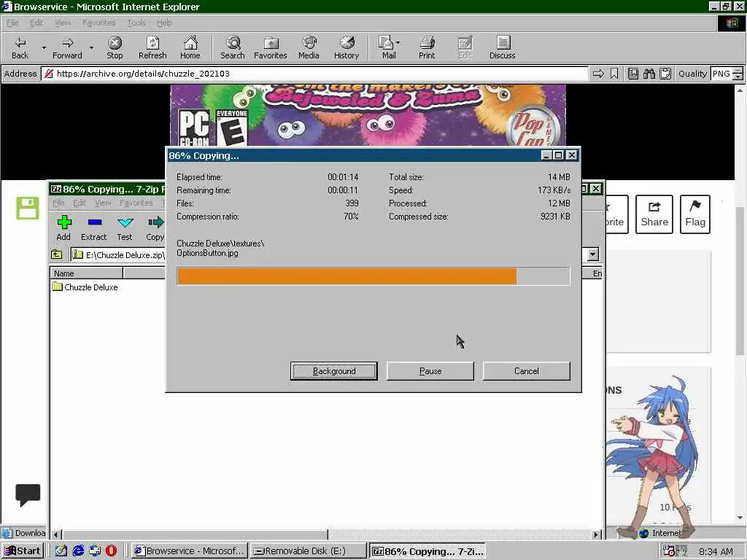747x560 pixels.
Task: Go to the Home page
Action: (190, 47)
